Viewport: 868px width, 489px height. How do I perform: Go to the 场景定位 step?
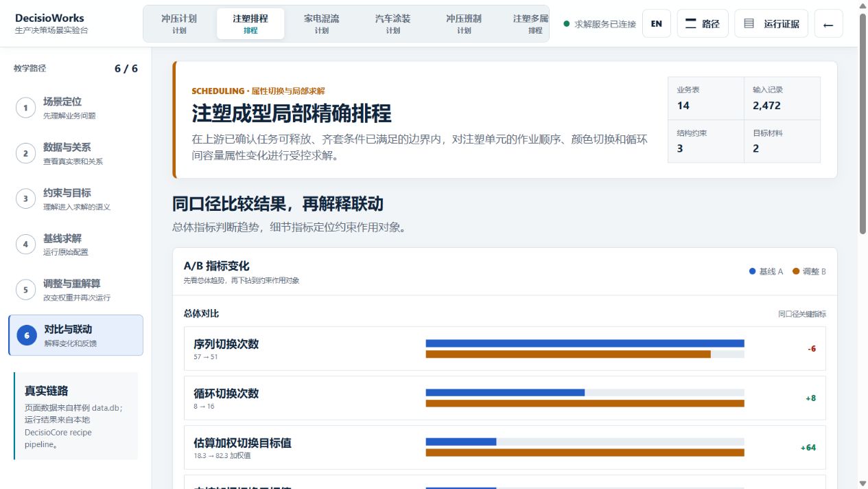(76, 108)
